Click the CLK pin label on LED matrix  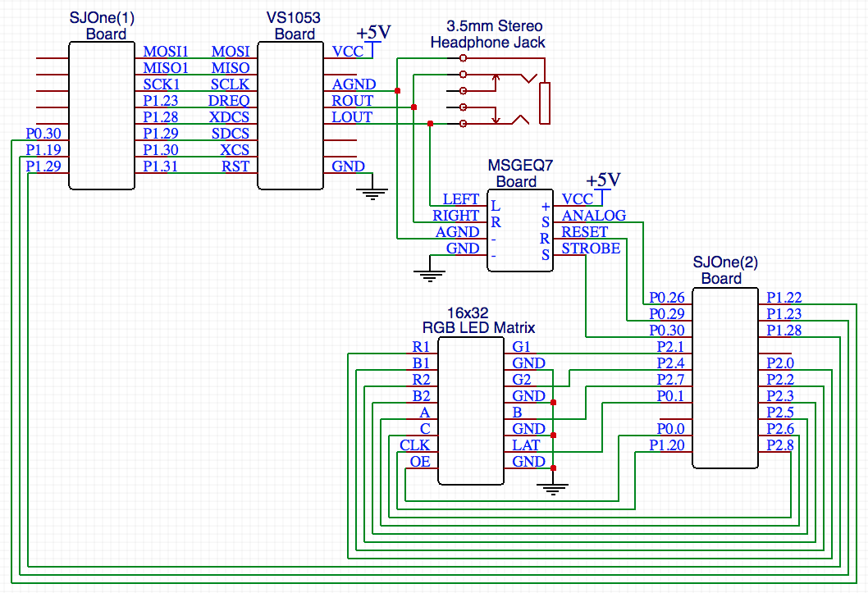415,445
